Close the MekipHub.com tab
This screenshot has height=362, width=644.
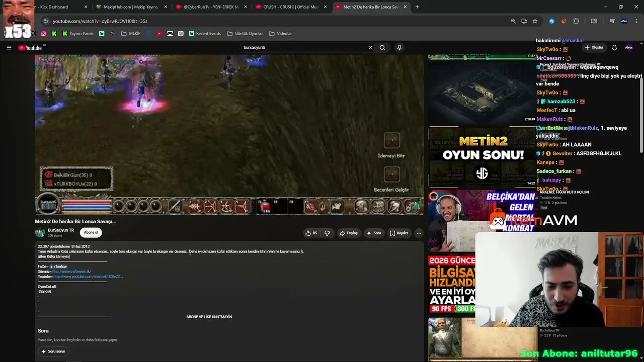coord(166,7)
